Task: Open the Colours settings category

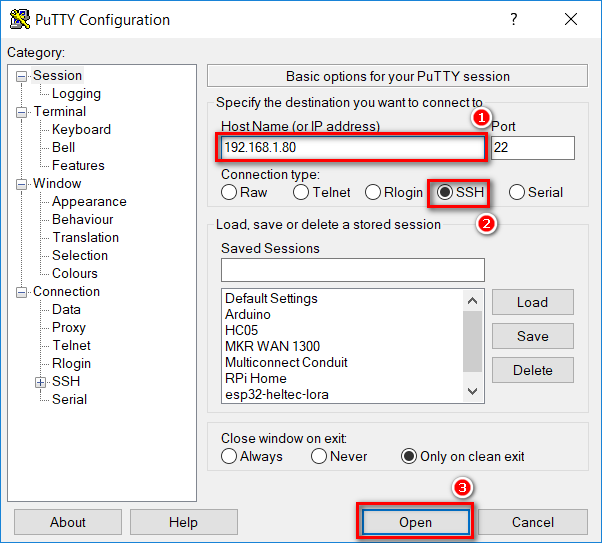Action: 75,274
